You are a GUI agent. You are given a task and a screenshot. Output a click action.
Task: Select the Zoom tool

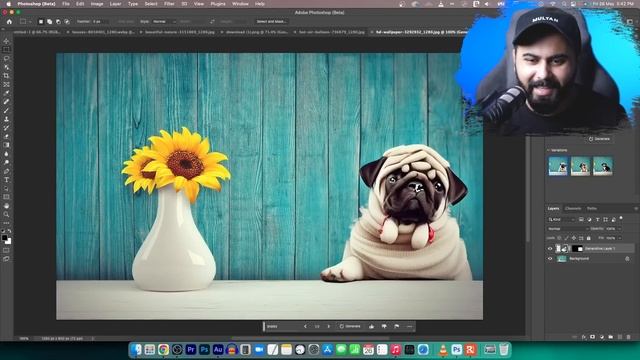coord(6,214)
